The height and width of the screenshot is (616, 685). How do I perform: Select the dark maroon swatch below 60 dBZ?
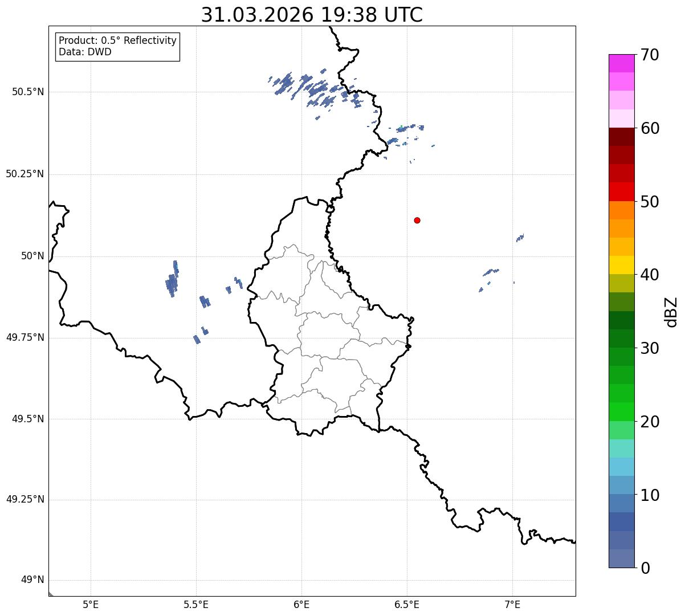click(x=621, y=137)
